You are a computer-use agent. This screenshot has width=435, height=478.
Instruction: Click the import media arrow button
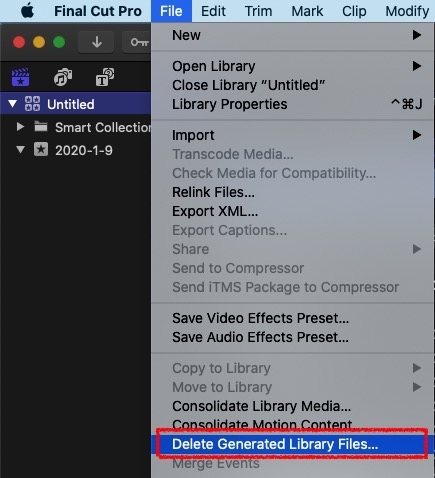tap(96, 42)
